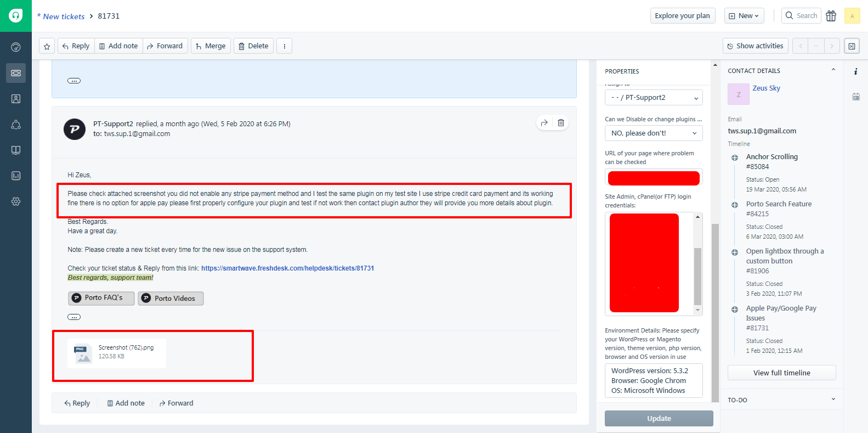Open Apple Pay/Google Pay Issues ticket
Image resolution: width=868 pixels, height=433 pixels.
tap(781, 318)
